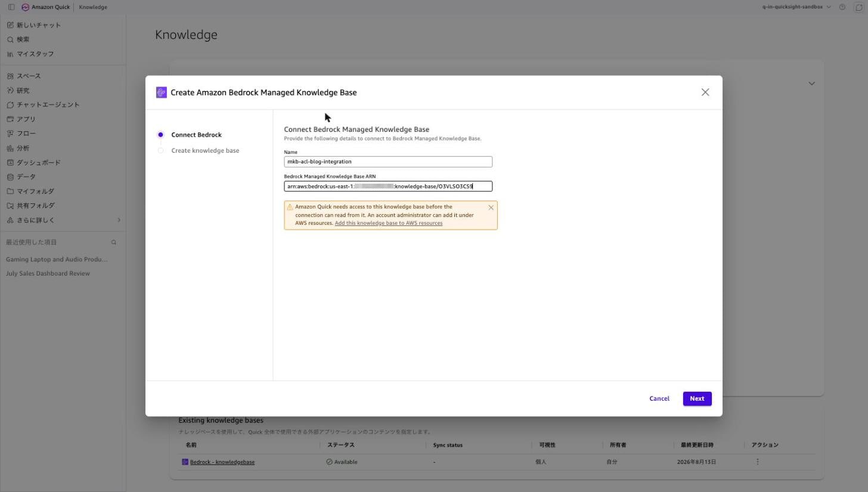This screenshot has width=868, height=492.
Task: Click the ステータス column header
Action: click(341, 445)
